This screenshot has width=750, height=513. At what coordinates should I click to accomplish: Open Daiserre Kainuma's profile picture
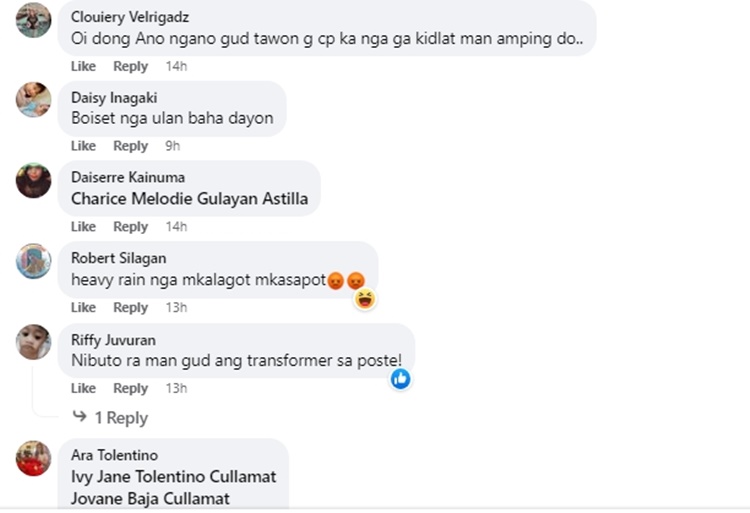(34, 180)
